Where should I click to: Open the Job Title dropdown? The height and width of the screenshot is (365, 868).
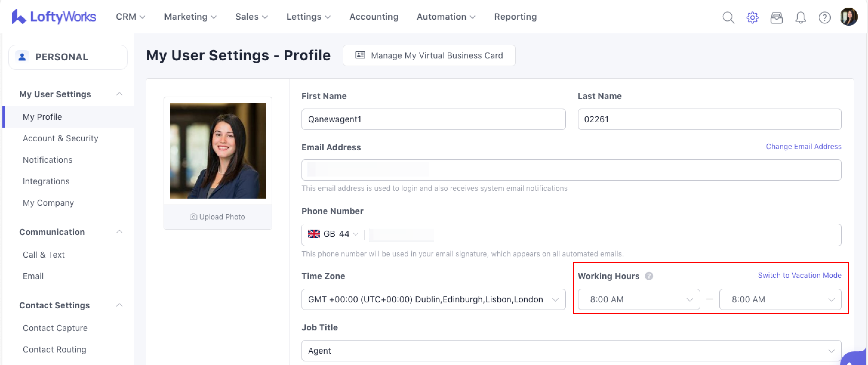571,350
